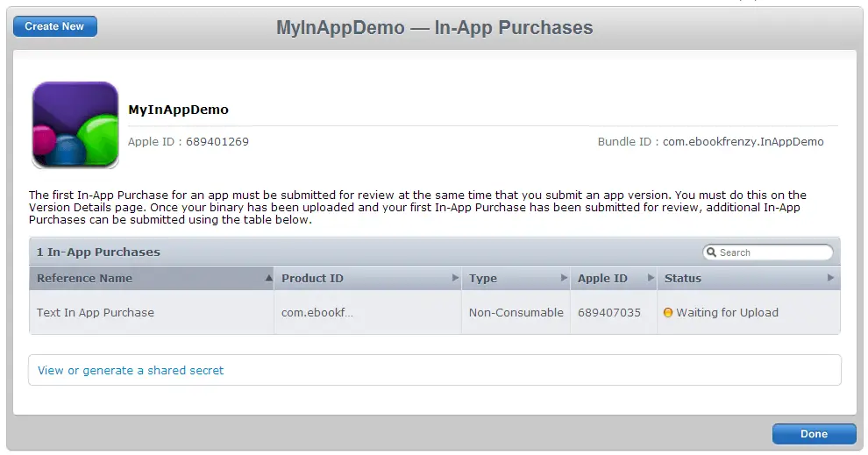The image size is (868, 455).
Task: Sort by Status column header
Action: [683, 278]
